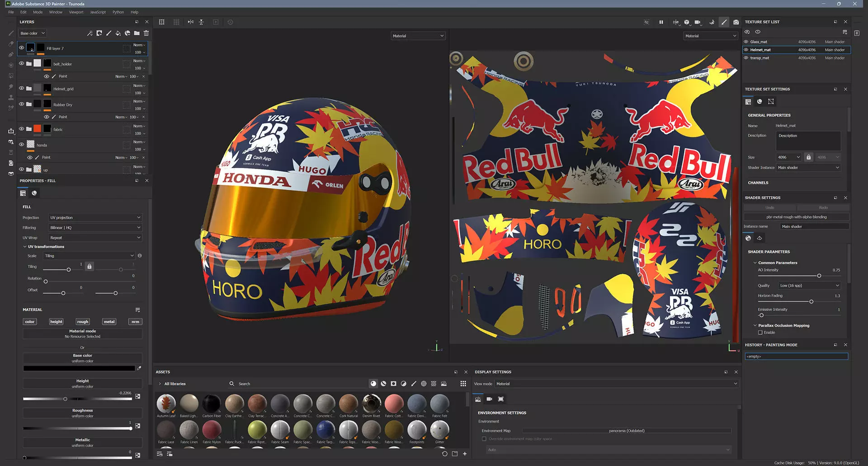
Task: Collapse the UV transformations section
Action: (x=25, y=247)
